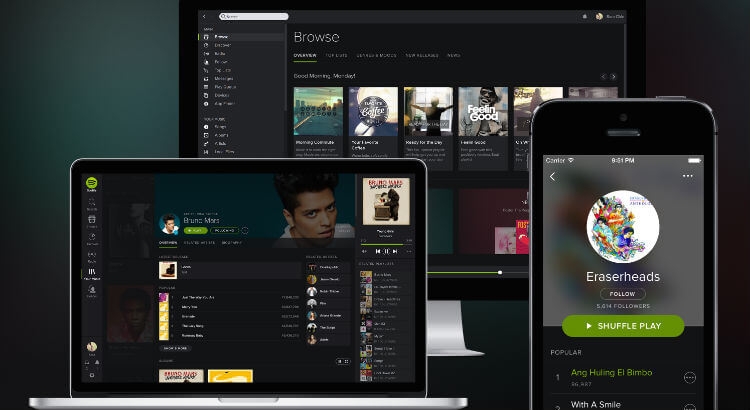Viewport: 750px width, 410px height.
Task: Open options circle for Ang Huling El Bimbo
Action: click(x=690, y=377)
